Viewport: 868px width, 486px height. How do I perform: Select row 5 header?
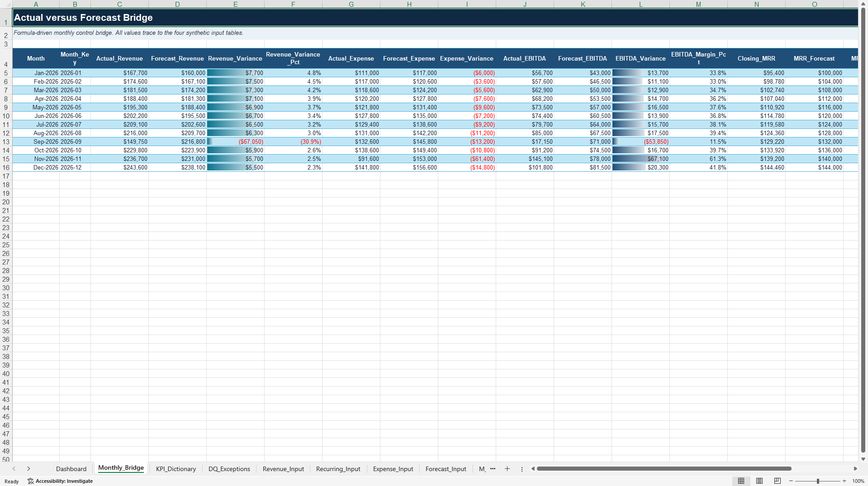pyautogui.click(x=6, y=73)
